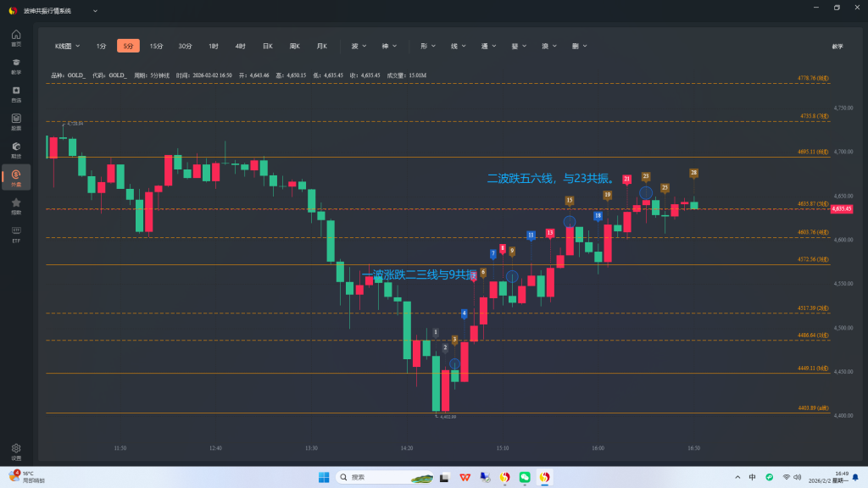Open the 删 delete dropdown in toolbar
Screen dimensions: 868x488
(x=579, y=46)
